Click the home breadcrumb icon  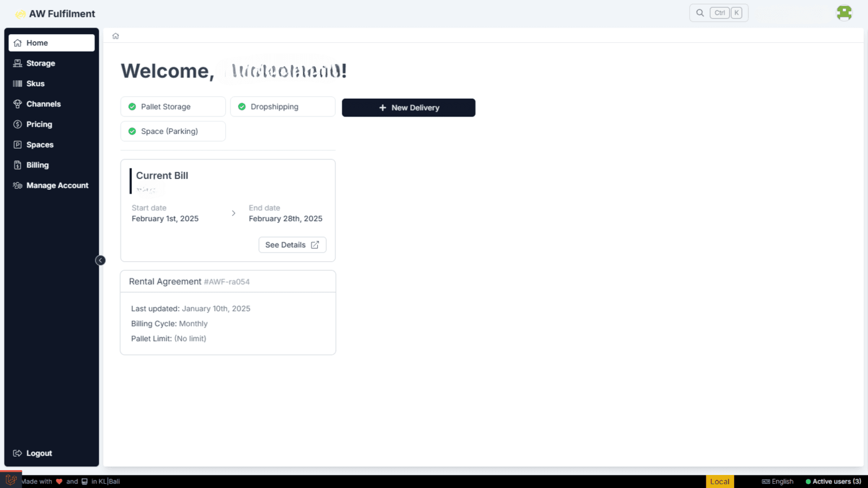116,36
